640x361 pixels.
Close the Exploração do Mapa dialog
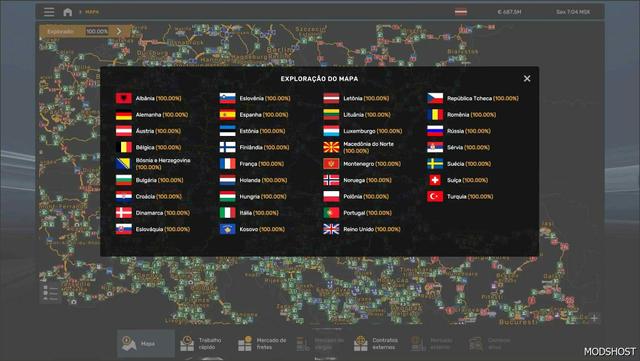527,78
